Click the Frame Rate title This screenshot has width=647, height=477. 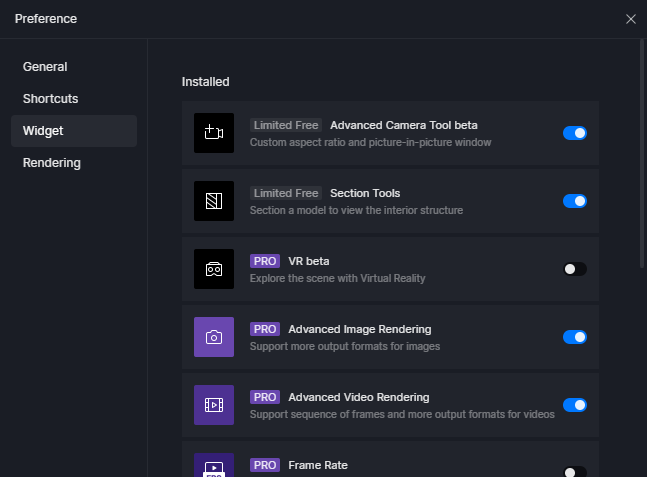click(318, 465)
